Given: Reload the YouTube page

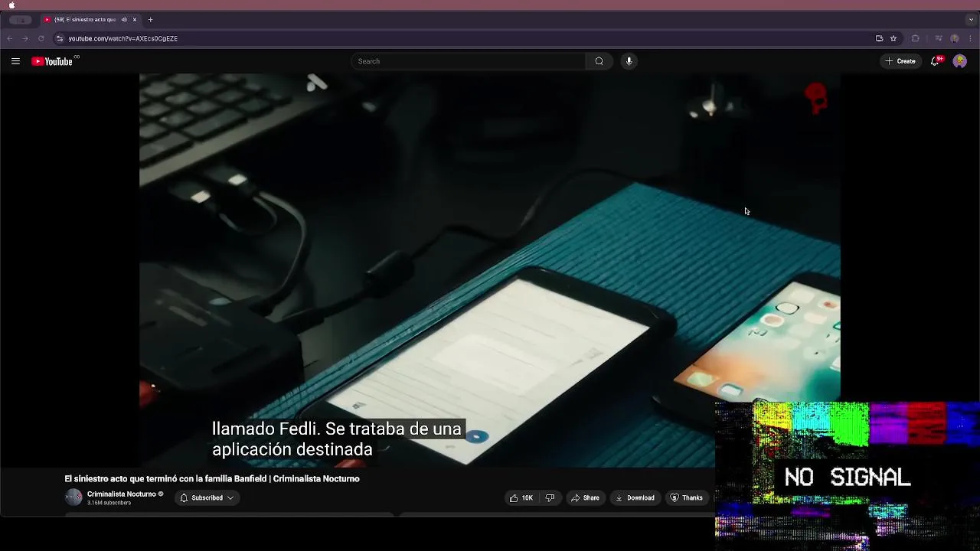Looking at the screenshot, I should pos(41,38).
